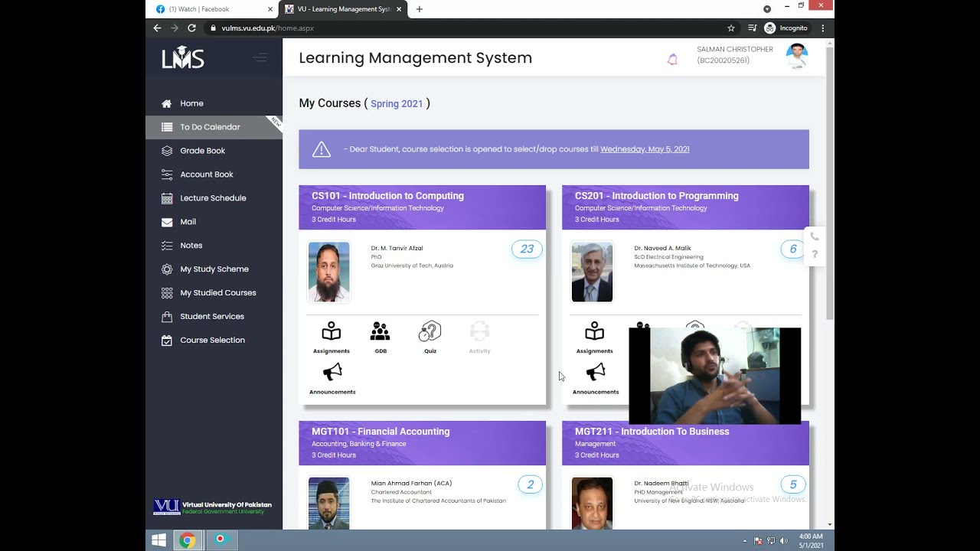Open a new browser tab
This screenshot has height=551, width=980.
pos(420,9)
